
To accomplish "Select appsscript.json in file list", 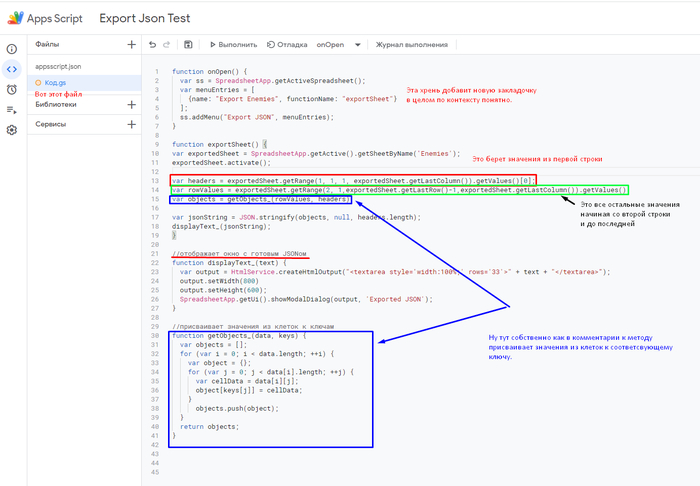I will click(x=57, y=65).
